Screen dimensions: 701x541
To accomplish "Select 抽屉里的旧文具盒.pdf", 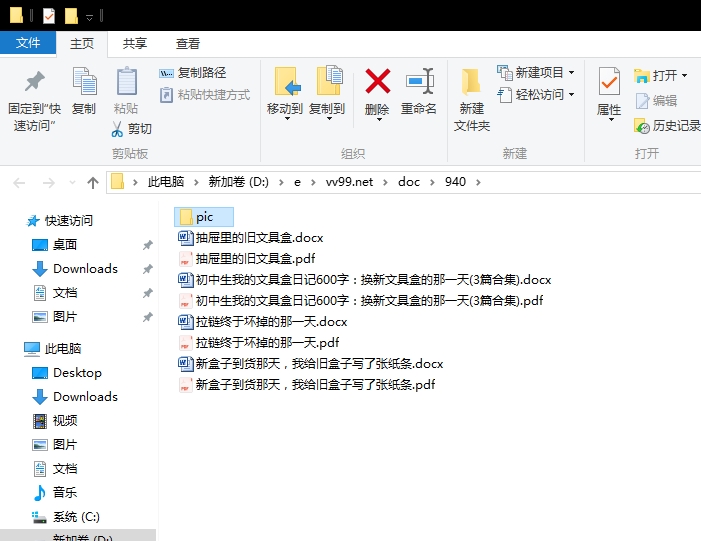I will tap(246, 259).
